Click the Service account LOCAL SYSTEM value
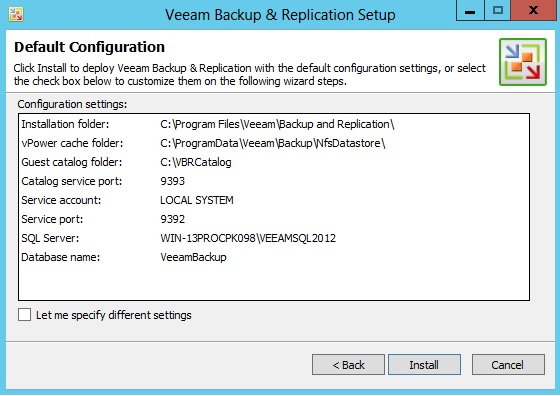This screenshot has width=560, height=396. (x=197, y=200)
